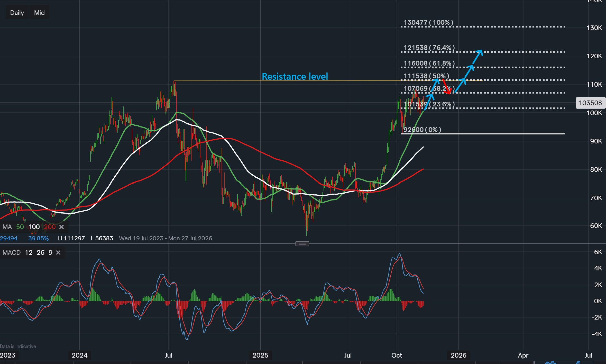Image resolution: width=606 pixels, height=364 pixels.
Task: Click the white 100 in the MA legend
Action: pyautogui.click(x=34, y=227)
